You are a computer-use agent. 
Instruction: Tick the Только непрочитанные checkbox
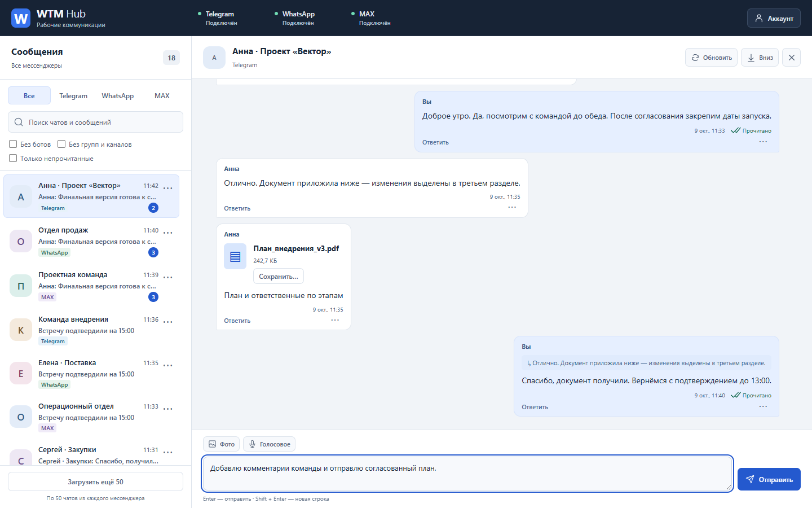pos(13,158)
